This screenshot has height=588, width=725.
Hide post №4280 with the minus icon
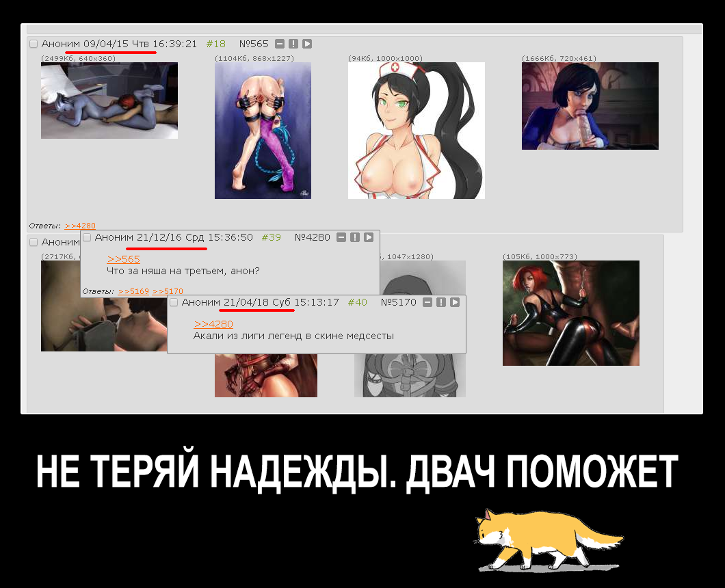(341, 237)
